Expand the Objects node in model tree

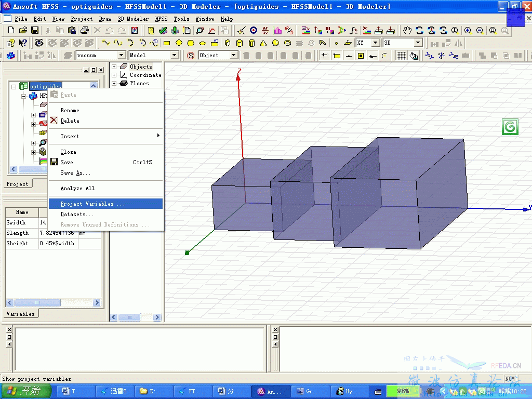114,66
